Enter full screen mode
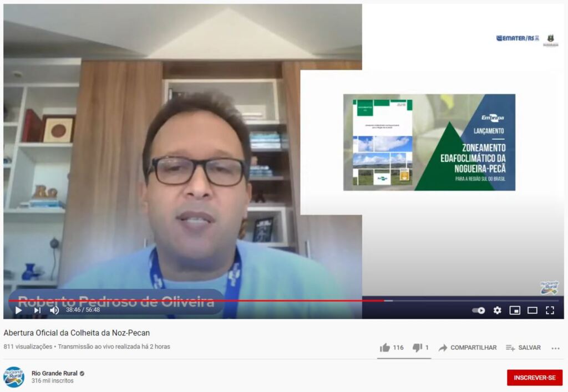The width and height of the screenshot is (568, 392). (x=550, y=310)
